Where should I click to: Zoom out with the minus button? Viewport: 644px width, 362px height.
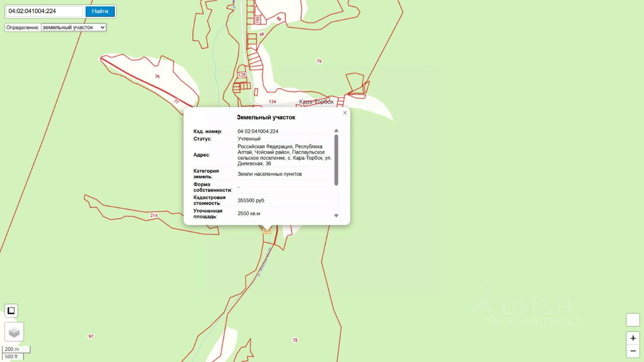633,351
